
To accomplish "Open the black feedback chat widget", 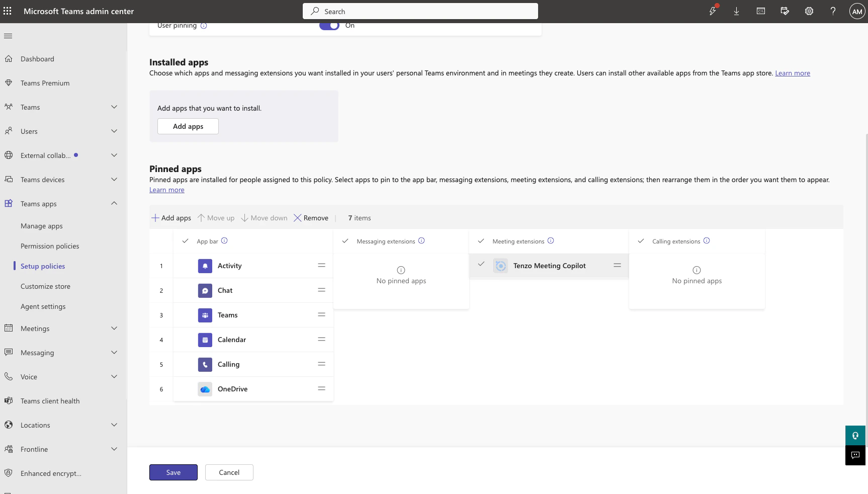I will [855, 455].
